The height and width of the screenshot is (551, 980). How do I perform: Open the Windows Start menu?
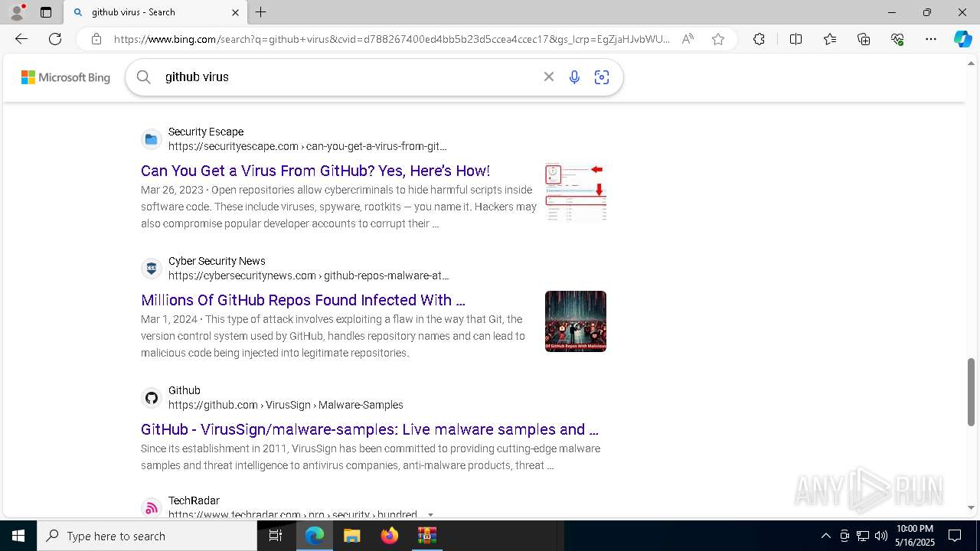18,536
